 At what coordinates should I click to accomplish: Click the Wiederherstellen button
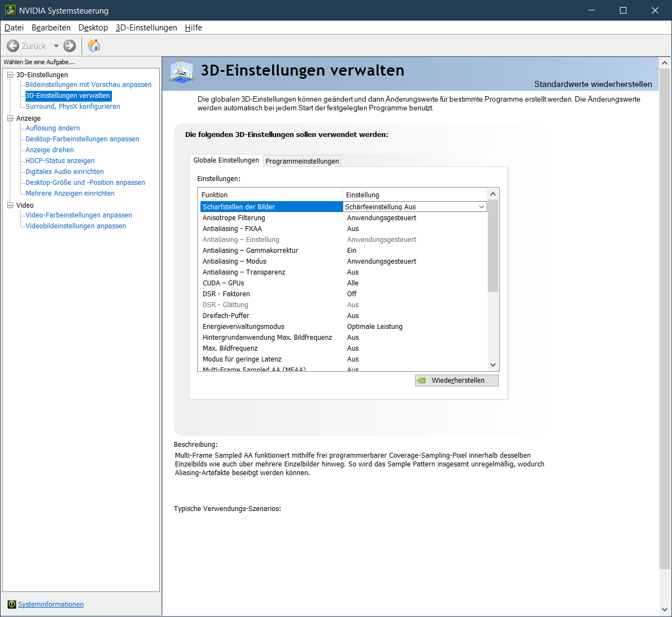[x=456, y=381]
